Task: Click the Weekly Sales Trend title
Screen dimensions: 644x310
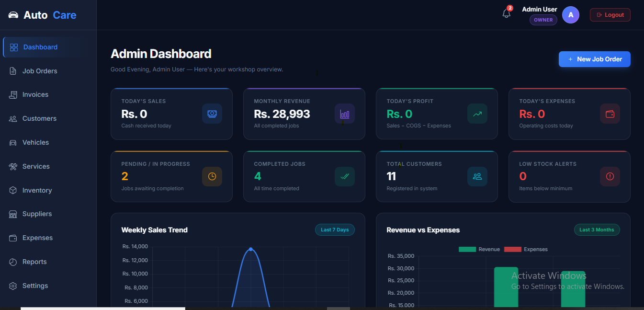Action: click(x=155, y=230)
